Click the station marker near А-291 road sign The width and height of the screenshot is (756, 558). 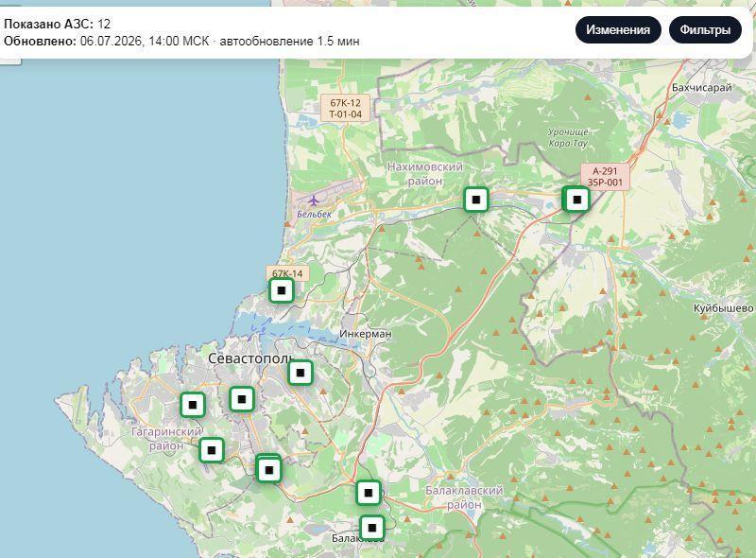[576, 200]
